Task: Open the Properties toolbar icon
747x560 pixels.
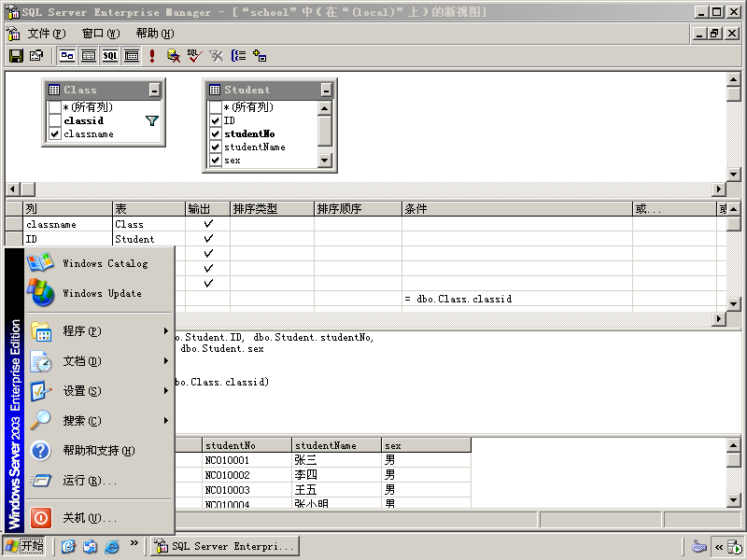Action: (36, 56)
